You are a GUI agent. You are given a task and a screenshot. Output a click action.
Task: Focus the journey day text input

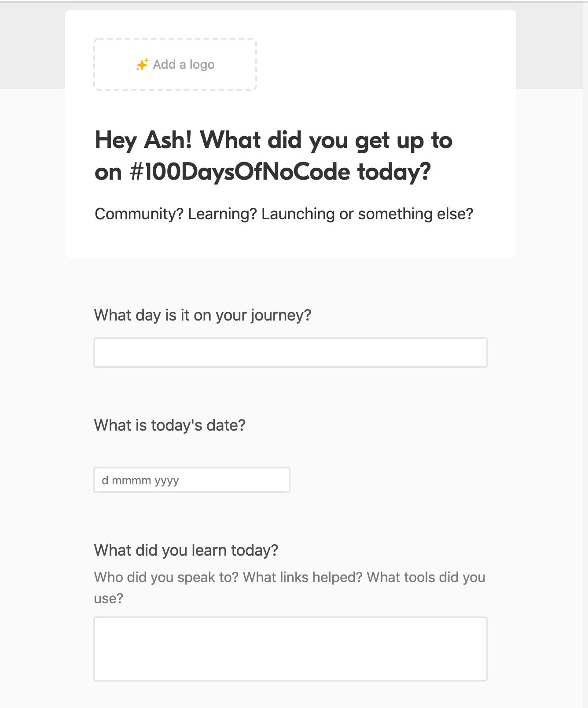290,353
